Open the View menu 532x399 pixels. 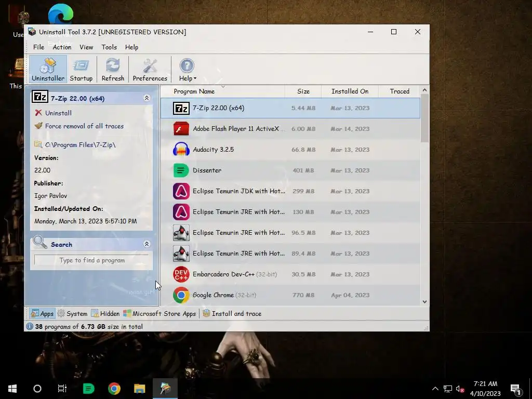[86, 47]
